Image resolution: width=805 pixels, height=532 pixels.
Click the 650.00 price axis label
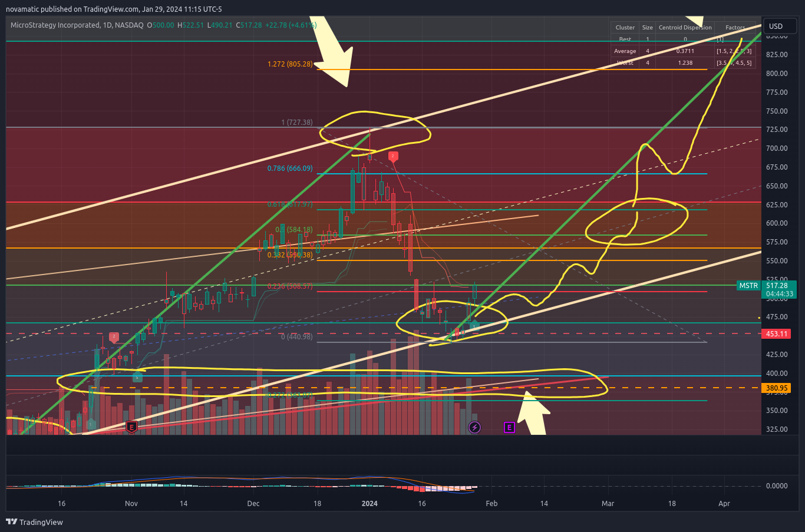(x=777, y=186)
